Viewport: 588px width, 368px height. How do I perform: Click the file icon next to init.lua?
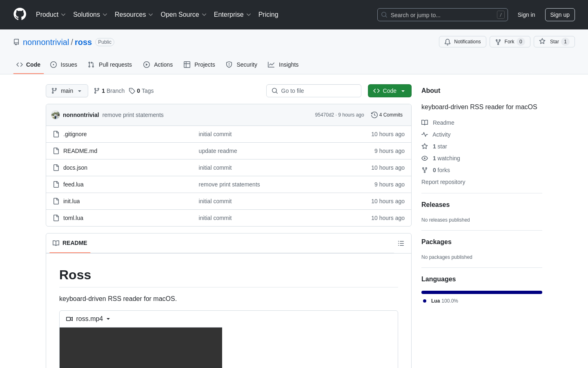pos(56,201)
